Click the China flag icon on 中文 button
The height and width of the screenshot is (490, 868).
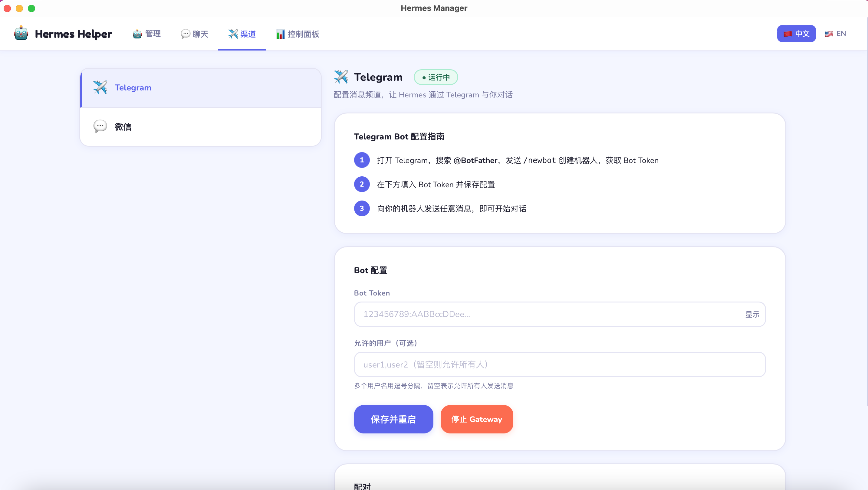coord(787,33)
